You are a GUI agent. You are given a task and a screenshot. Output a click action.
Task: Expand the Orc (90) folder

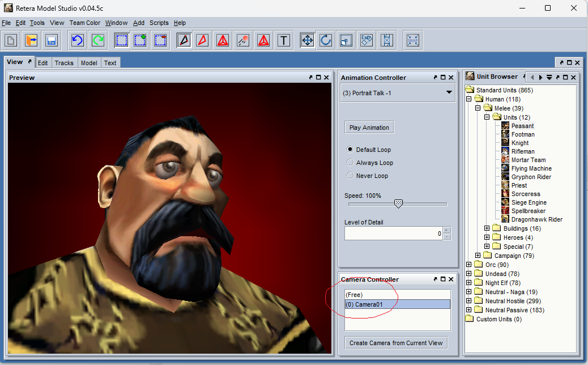click(x=468, y=265)
